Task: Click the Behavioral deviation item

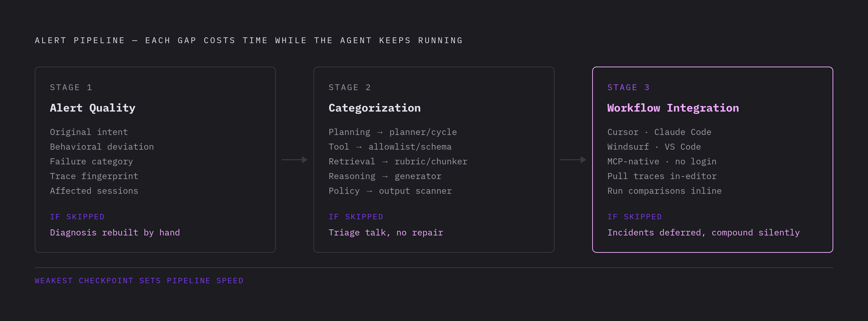Action: click(x=102, y=147)
